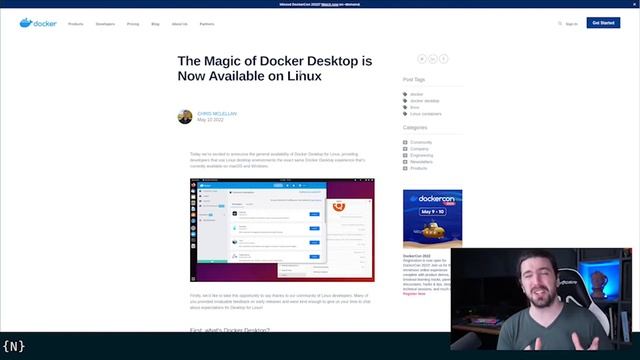Share post via Twitter icon
This screenshot has width=640, height=360.
click(x=422, y=59)
